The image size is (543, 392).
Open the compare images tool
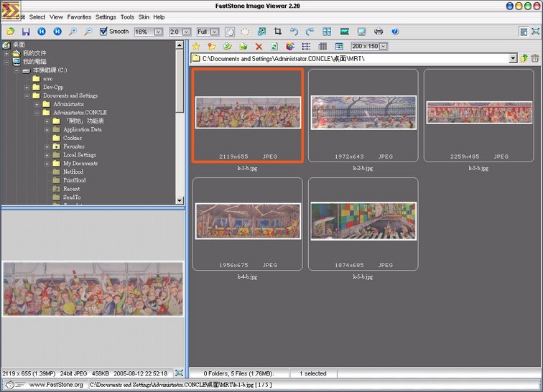click(x=327, y=32)
